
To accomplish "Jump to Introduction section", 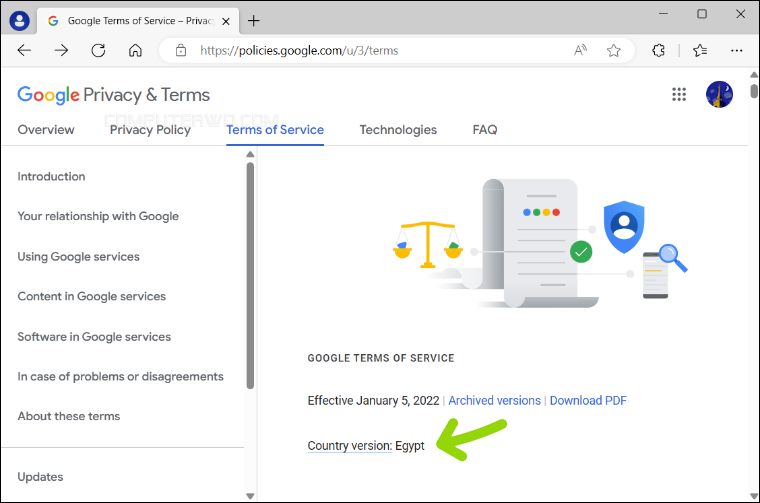I will tap(51, 176).
